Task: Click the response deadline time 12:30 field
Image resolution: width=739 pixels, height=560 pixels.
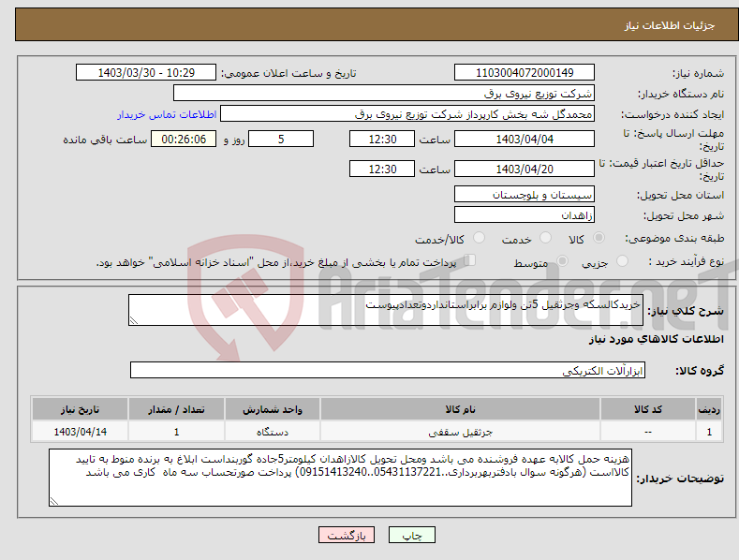Action: point(382,139)
